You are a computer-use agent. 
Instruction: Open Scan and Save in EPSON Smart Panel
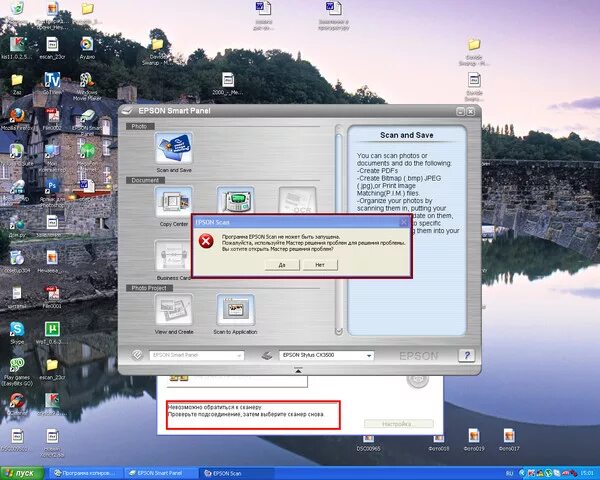(174, 149)
